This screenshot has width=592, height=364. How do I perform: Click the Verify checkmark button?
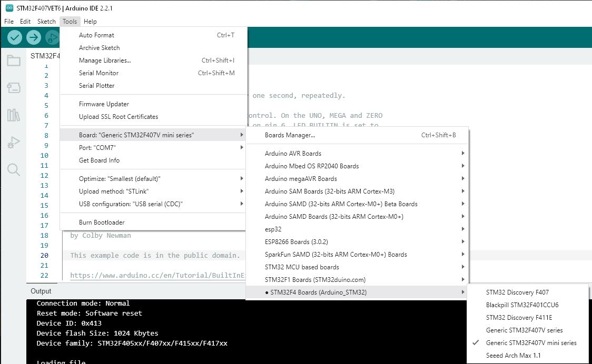(x=15, y=37)
